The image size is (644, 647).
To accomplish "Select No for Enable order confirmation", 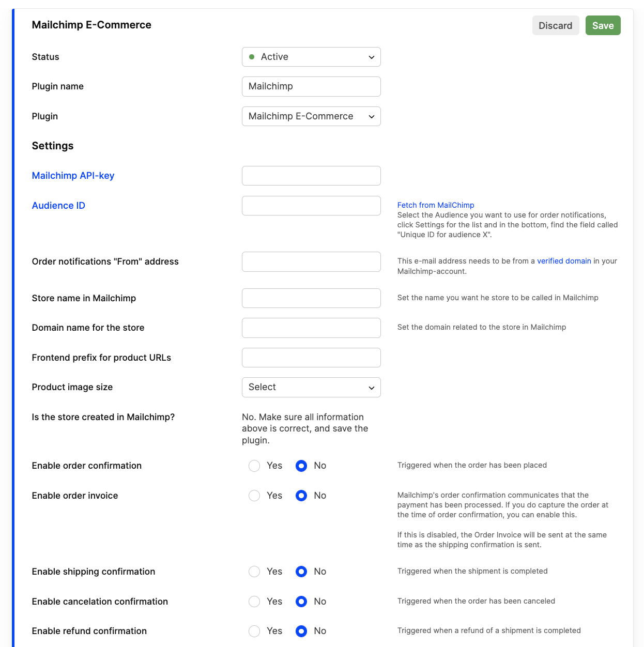I will coord(301,466).
